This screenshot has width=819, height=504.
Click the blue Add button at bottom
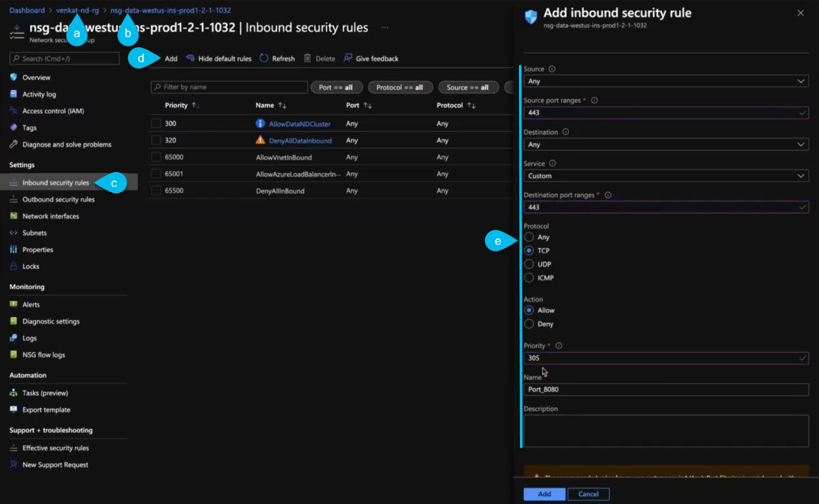[544, 494]
